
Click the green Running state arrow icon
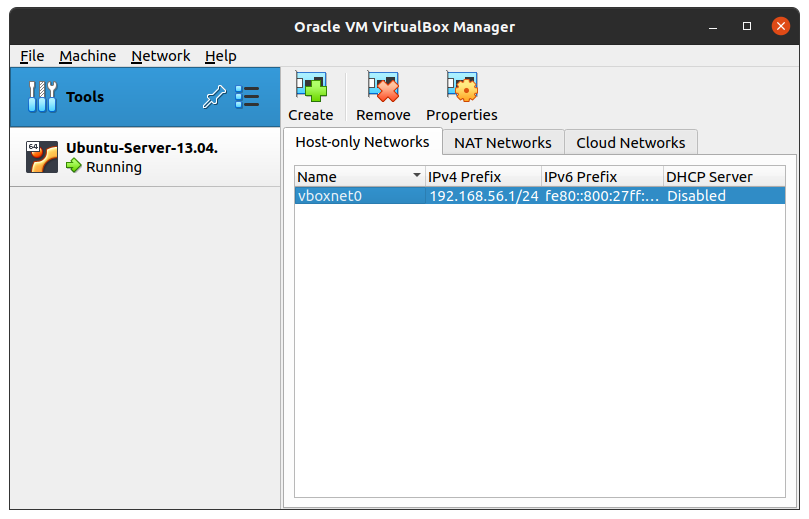pyautogui.click(x=74, y=166)
